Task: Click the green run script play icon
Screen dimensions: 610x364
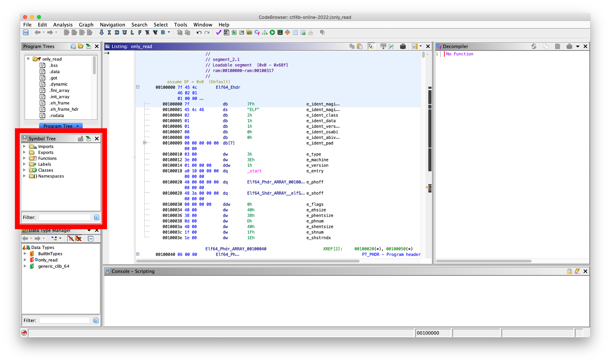Action: coord(272,32)
